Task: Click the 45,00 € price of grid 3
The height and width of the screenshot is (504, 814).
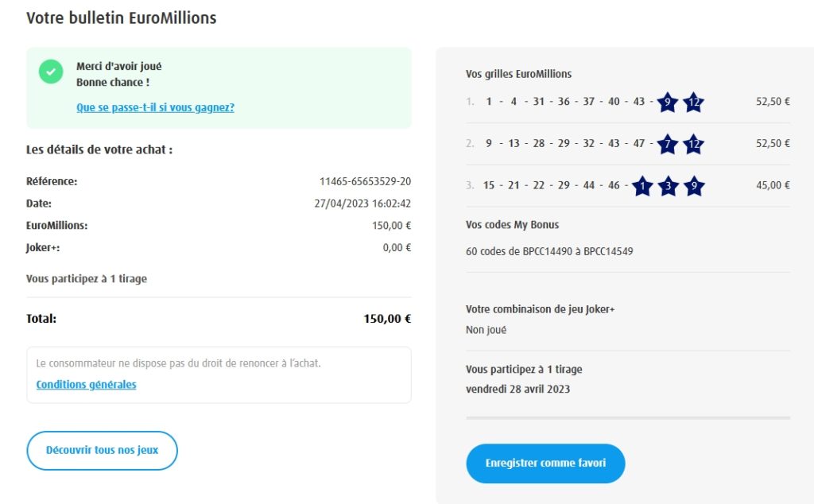Action: click(x=773, y=185)
